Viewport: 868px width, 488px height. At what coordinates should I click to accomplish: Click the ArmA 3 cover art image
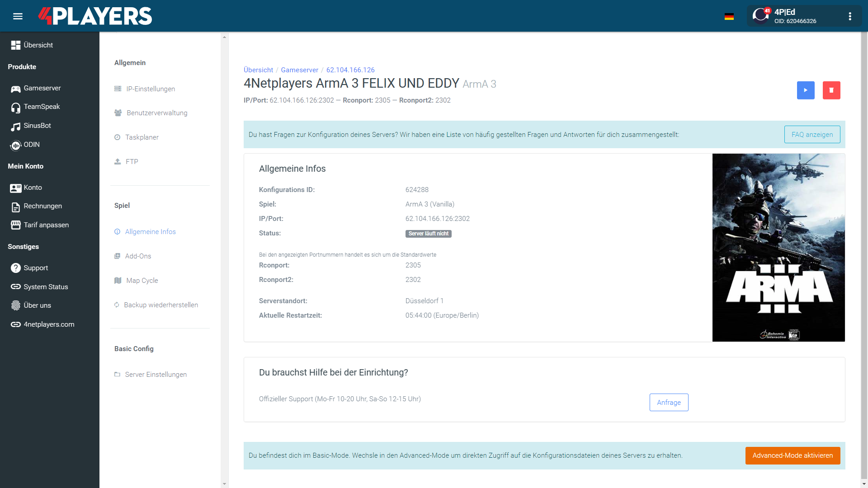point(778,248)
